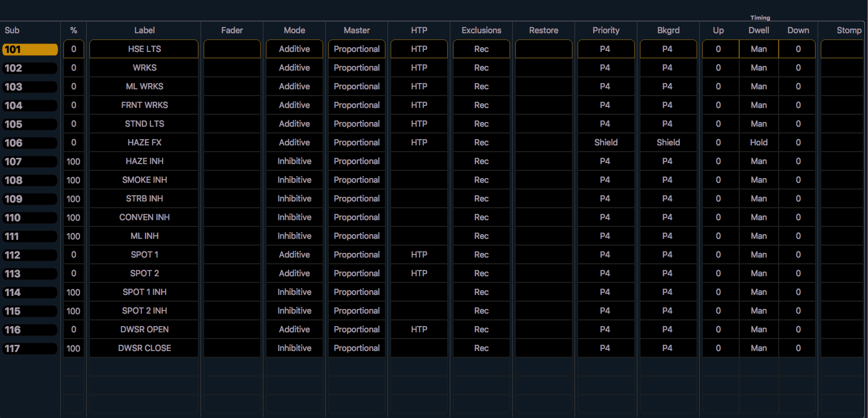Click P4 priority of SPOT 2 INH row
The width and height of the screenshot is (868, 418).
[x=606, y=311]
